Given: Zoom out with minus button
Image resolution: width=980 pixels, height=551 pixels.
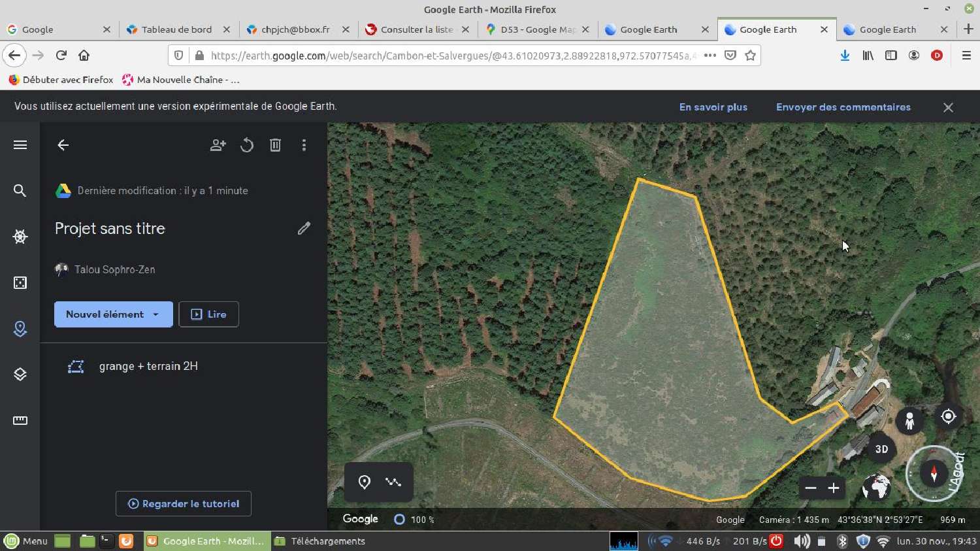Looking at the screenshot, I should pyautogui.click(x=811, y=488).
